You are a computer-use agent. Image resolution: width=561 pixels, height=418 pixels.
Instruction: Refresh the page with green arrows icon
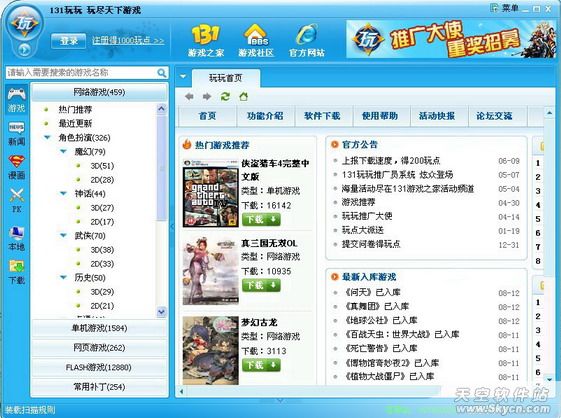pos(225,96)
